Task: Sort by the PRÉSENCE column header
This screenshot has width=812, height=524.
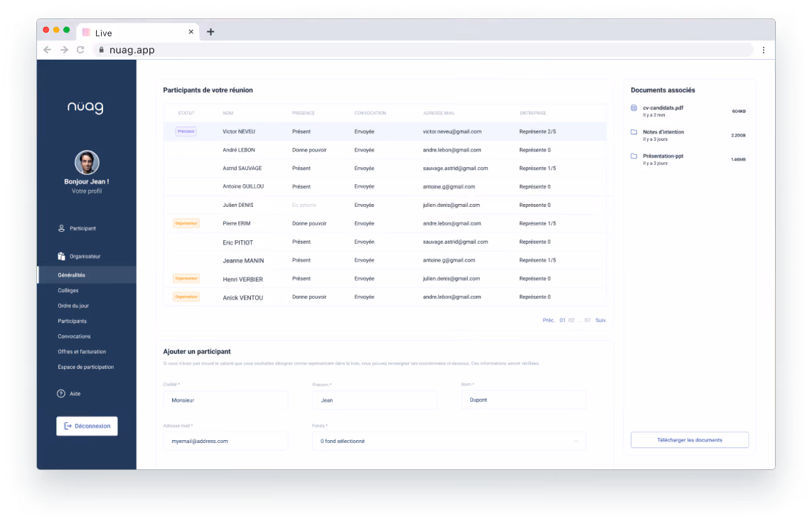Action: pyautogui.click(x=303, y=113)
